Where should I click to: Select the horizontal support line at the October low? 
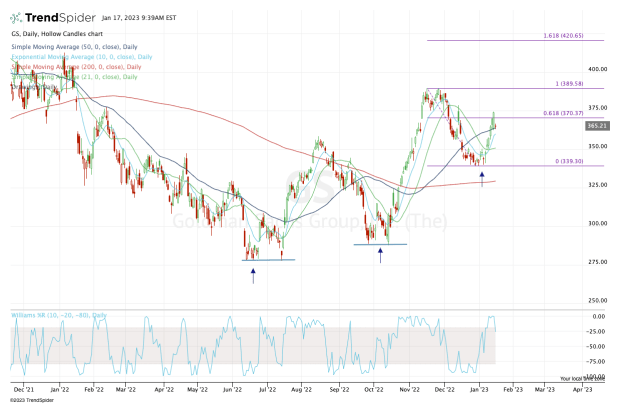pyautogui.click(x=380, y=244)
